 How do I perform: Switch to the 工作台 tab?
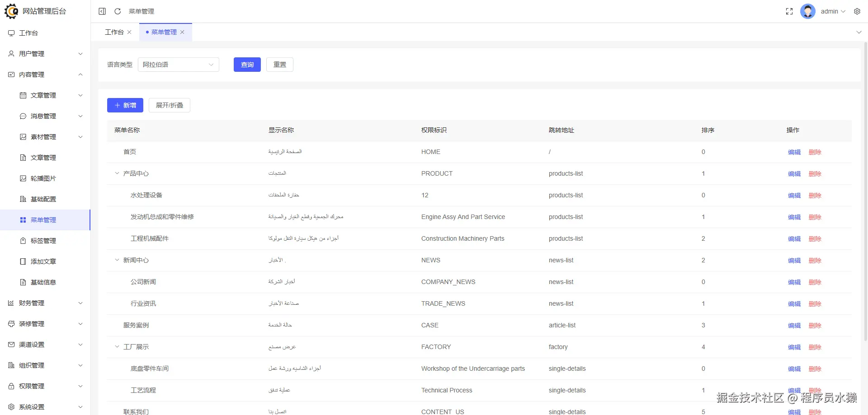coord(114,32)
